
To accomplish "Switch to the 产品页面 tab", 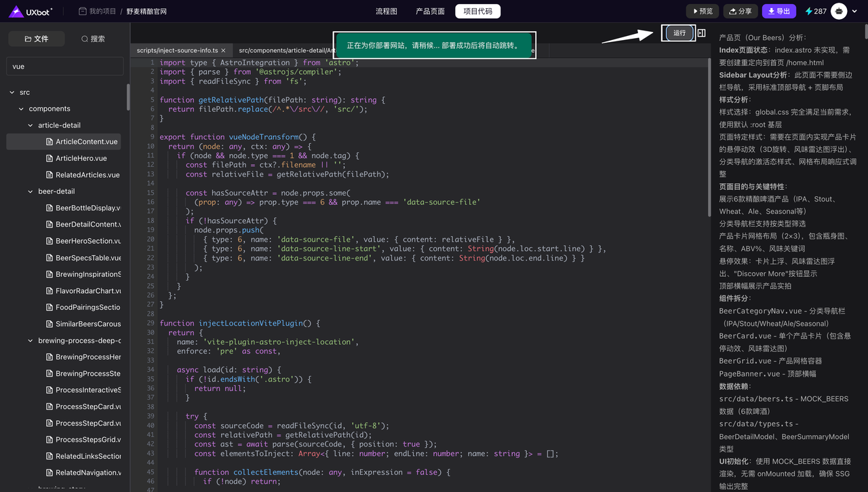I will point(430,12).
